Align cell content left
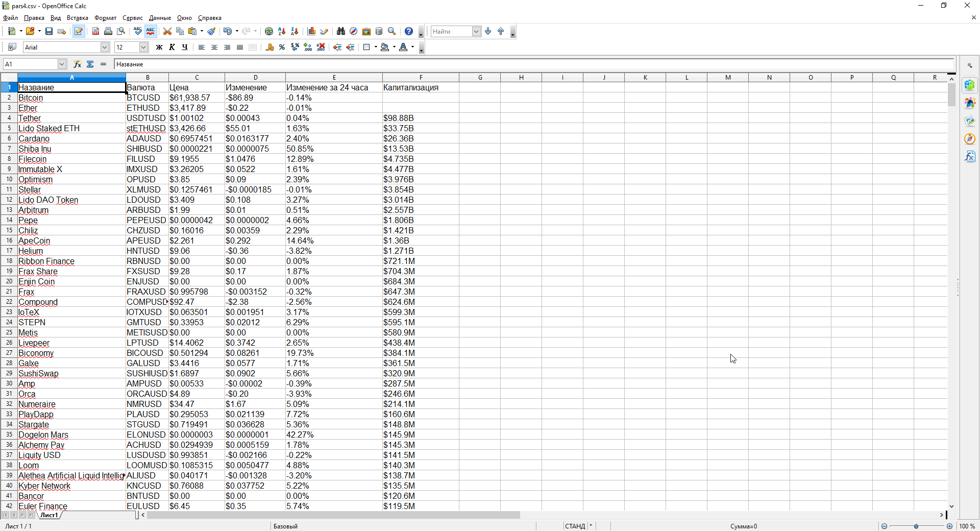Screen dimensions: 980x531 pyautogui.click(x=202, y=47)
